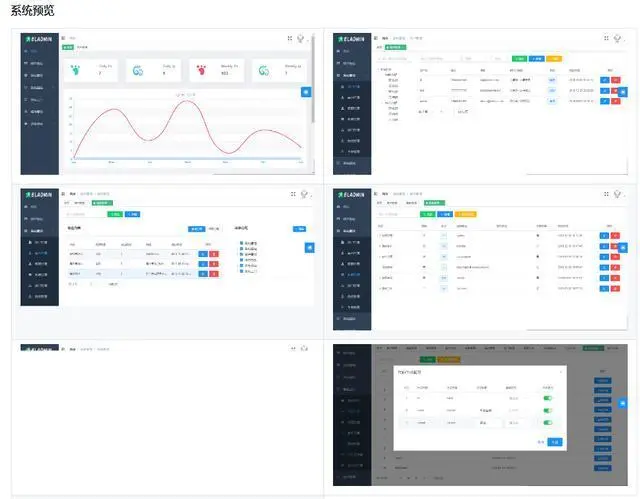Click red delete icon in first user row, department-tree preview
Image resolution: width=640 pixels, height=499 pixels.
pos(616,80)
